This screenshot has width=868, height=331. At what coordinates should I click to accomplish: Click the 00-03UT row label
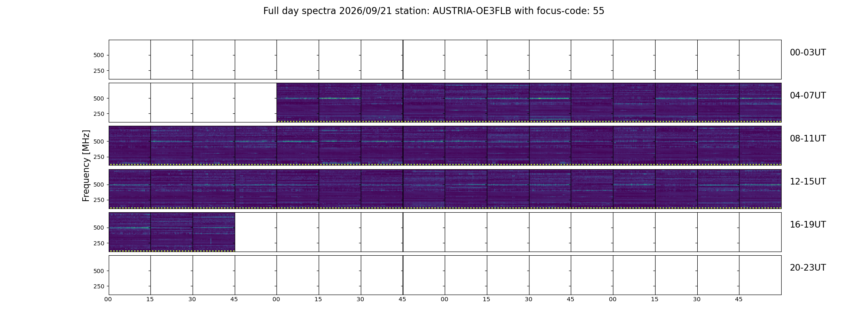[808, 53]
